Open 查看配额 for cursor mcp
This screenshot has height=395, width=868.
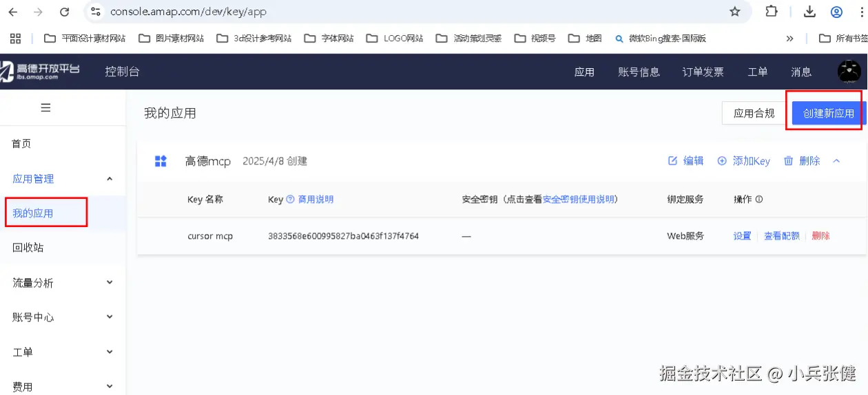(x=782, y=236)
